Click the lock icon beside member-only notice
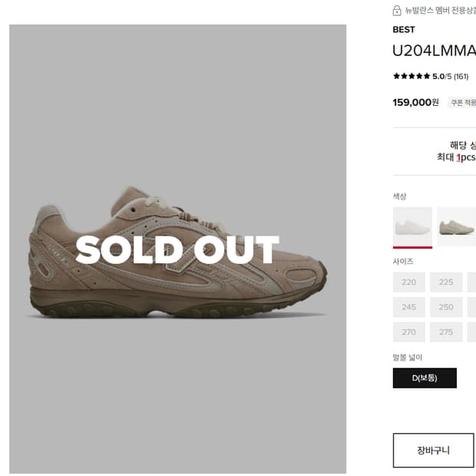The width and height of the screenshot is (476, 476). point(397,11)
